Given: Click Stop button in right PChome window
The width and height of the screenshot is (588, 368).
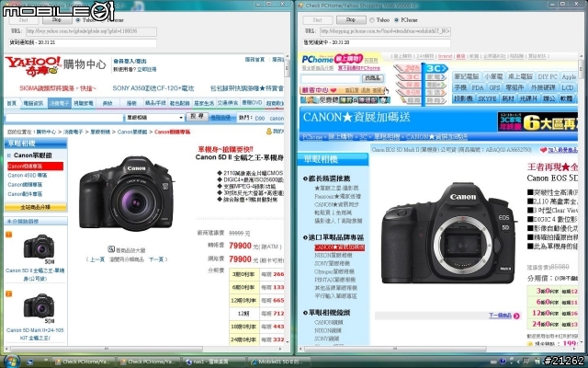Looking at the screenshot, I should pos(351,19).
